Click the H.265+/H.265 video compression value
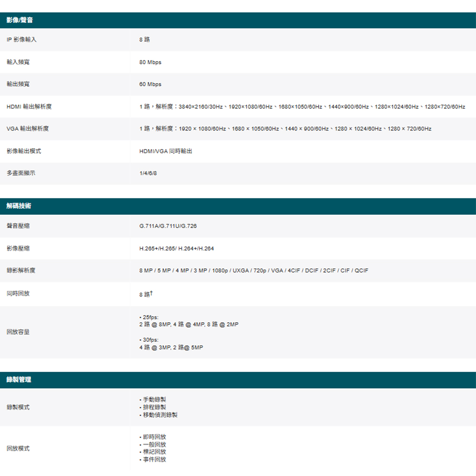This screenshot has height=476, width=476. [176, 248]
